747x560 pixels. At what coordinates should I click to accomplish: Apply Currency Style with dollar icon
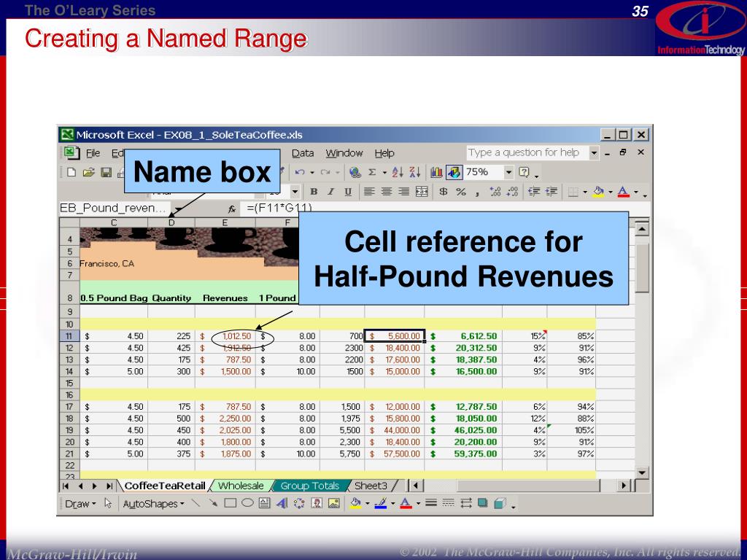coord(444,192)
